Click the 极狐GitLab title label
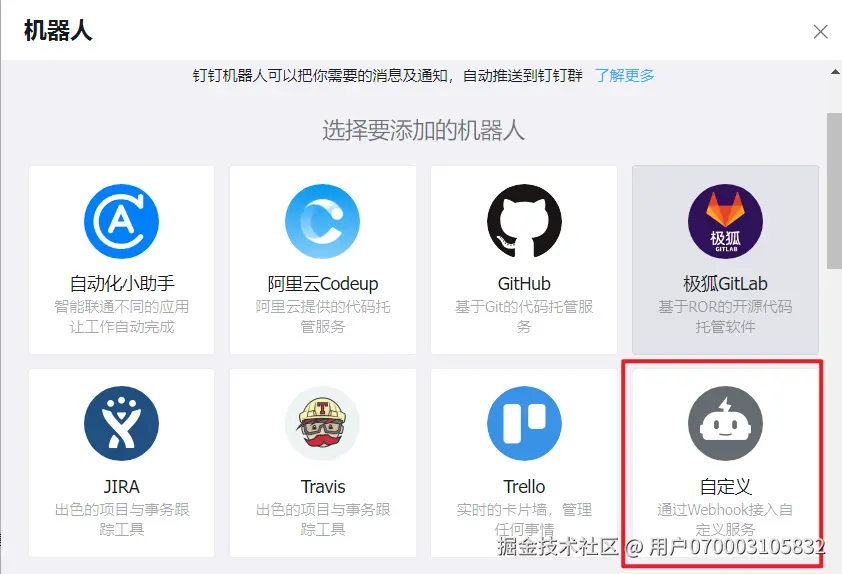Image resolution: width=842 pixels, height=574 pixels. tap(725, 284)
